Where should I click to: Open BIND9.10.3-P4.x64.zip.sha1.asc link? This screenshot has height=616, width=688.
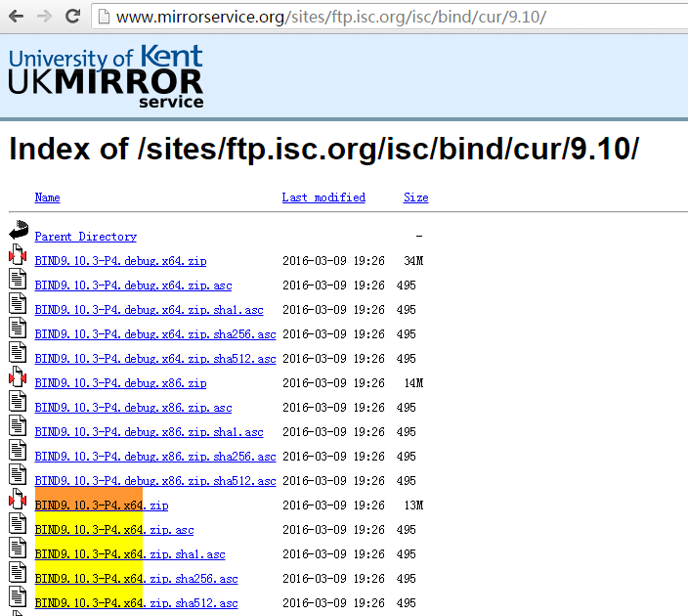129,554
